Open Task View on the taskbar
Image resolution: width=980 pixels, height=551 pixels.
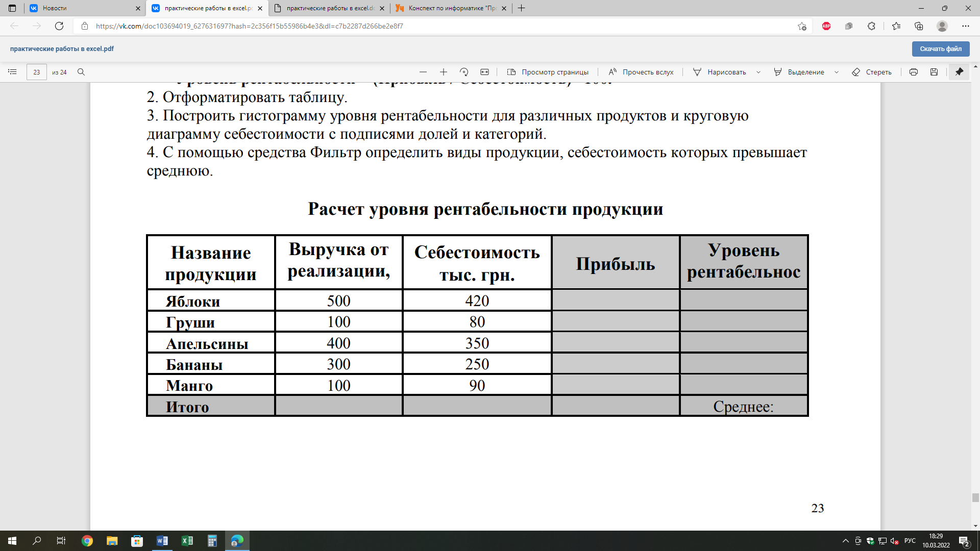tap(61, 541)
